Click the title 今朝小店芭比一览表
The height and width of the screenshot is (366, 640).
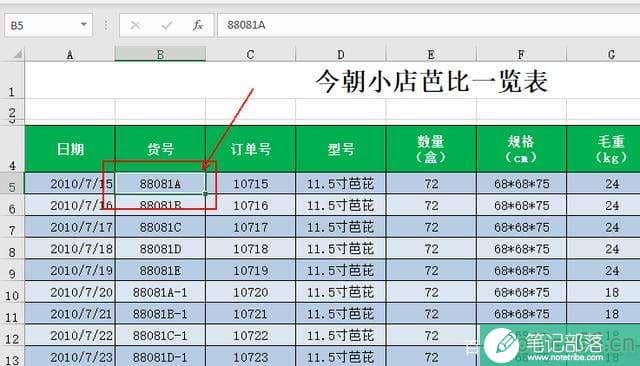[x=431, y=81]
